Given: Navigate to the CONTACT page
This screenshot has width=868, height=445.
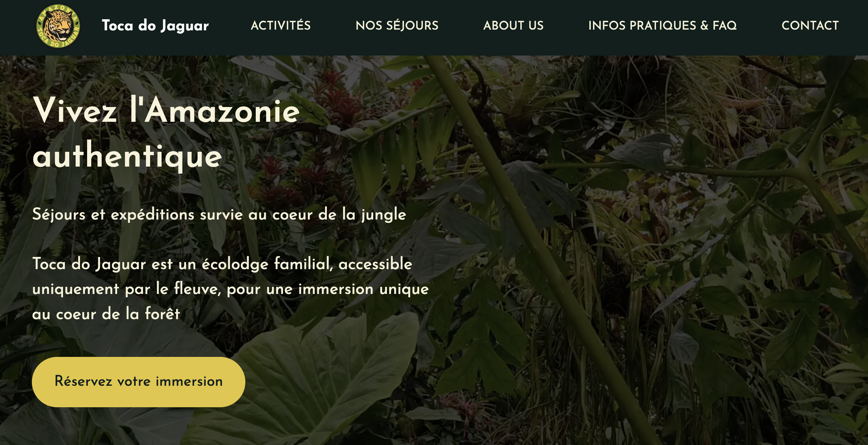Looking at the screenshot, I should 810,25.
